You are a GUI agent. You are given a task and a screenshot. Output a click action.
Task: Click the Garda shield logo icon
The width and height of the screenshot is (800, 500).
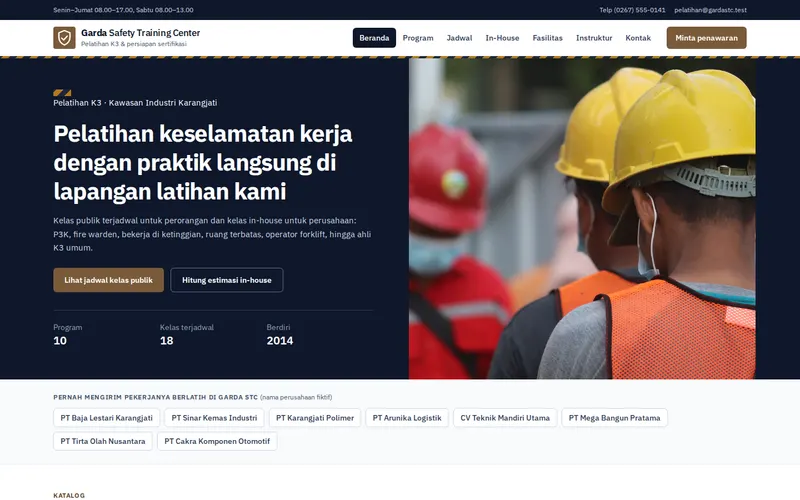tap(64, 38)
